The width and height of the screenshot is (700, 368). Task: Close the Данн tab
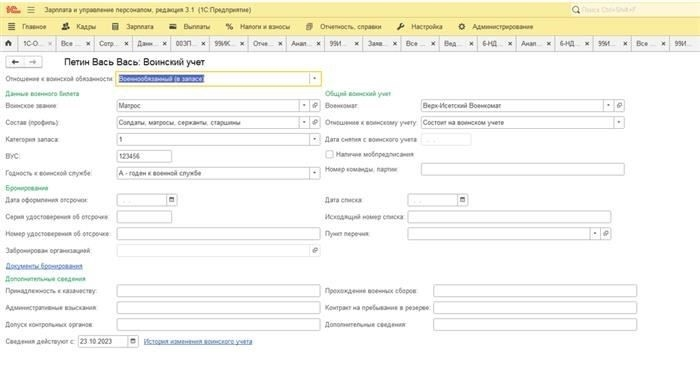[x=165, y=43]
